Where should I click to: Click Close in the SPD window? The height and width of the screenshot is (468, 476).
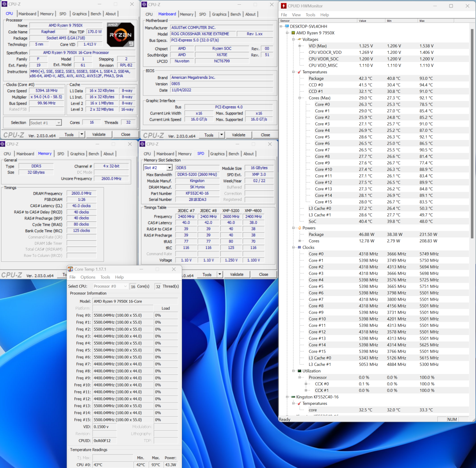[264, 275]
